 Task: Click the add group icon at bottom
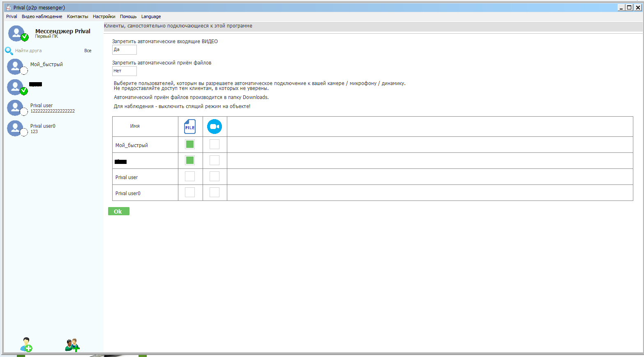(72, 345)
